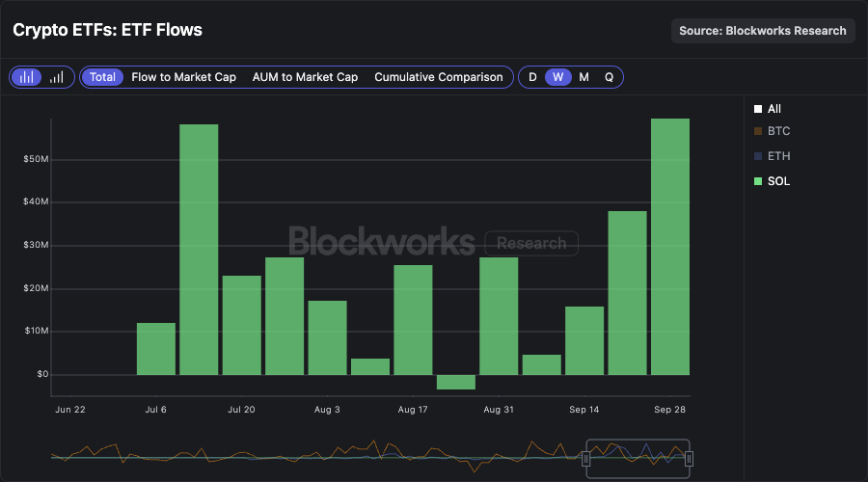The height and width of the screenshot is (482, 868).
Task: Switch to the bar chart view icon
Action: tap(28, 77)
